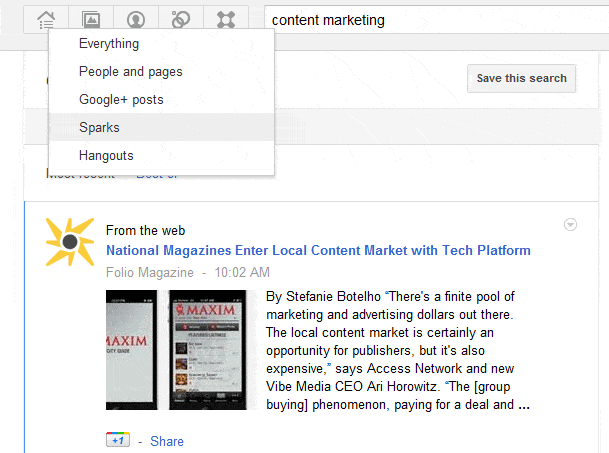This screenshot has width=609, height=453.
Task: Go to Home stream icon
Action: click(x=46, y=19)
